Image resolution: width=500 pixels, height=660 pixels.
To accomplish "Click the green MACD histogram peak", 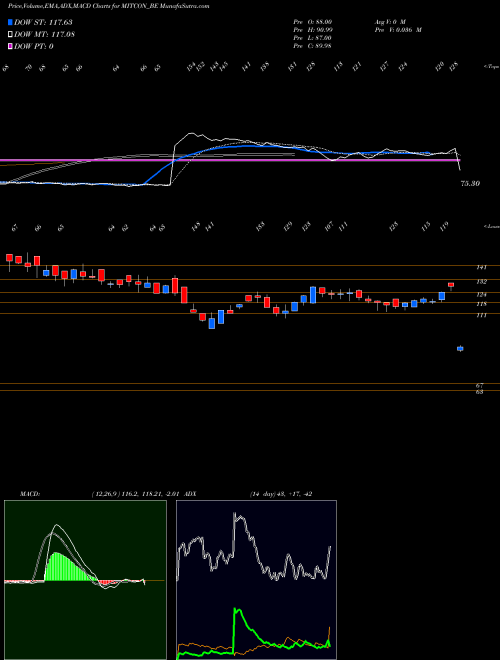I will click(x=57, y=554).
